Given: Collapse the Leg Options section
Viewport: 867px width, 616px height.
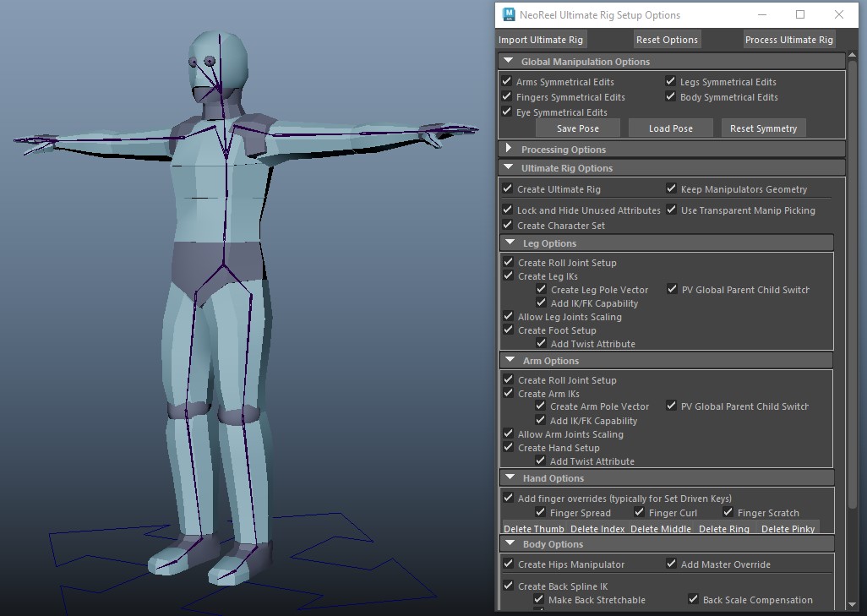Looking at the screenshot, I should (510, 243).
